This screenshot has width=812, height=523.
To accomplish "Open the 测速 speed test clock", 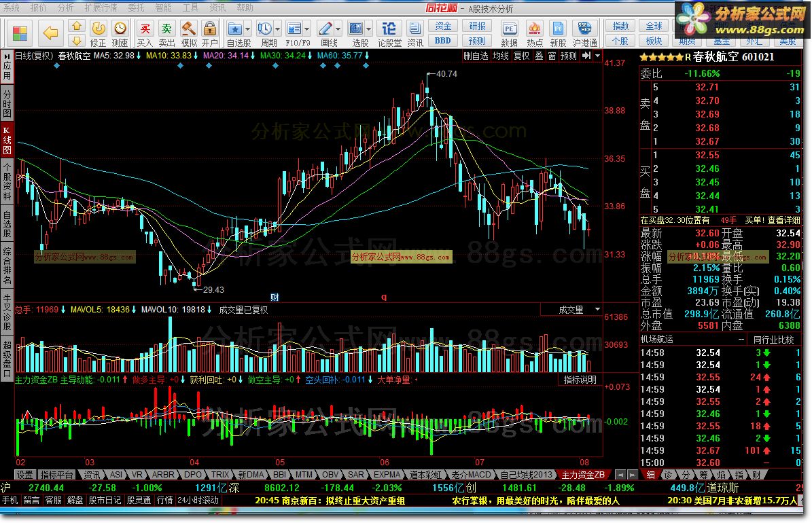I will (120, 34).
